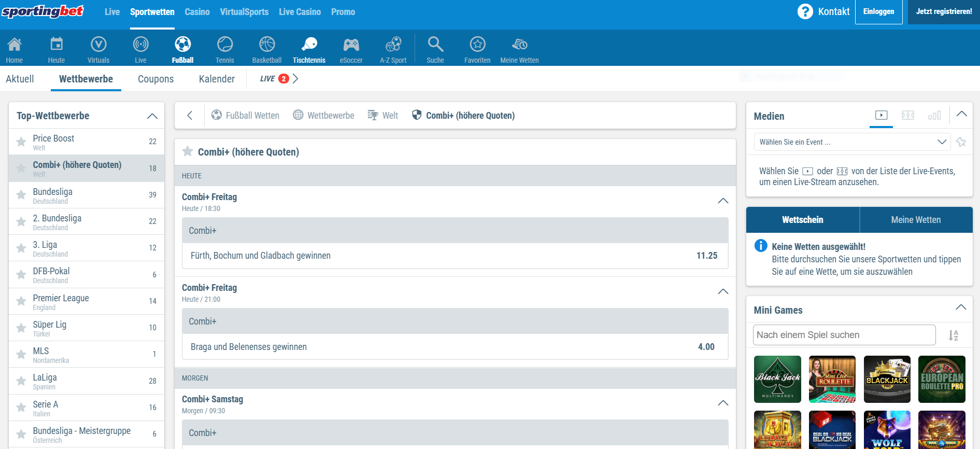Go back with the breadcrumb arrow
The width and height of the screenshot is (980, 449).
click(x=190, y=115)
